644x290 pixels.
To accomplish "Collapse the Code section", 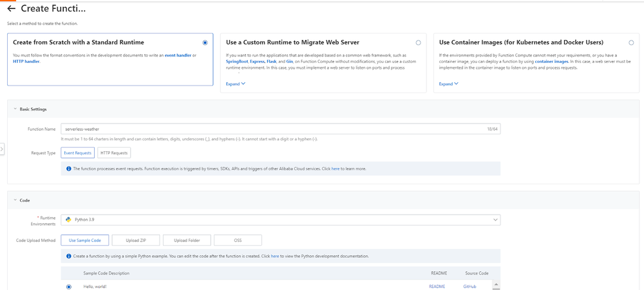I will pyautogui.click(x=15, y=200).
